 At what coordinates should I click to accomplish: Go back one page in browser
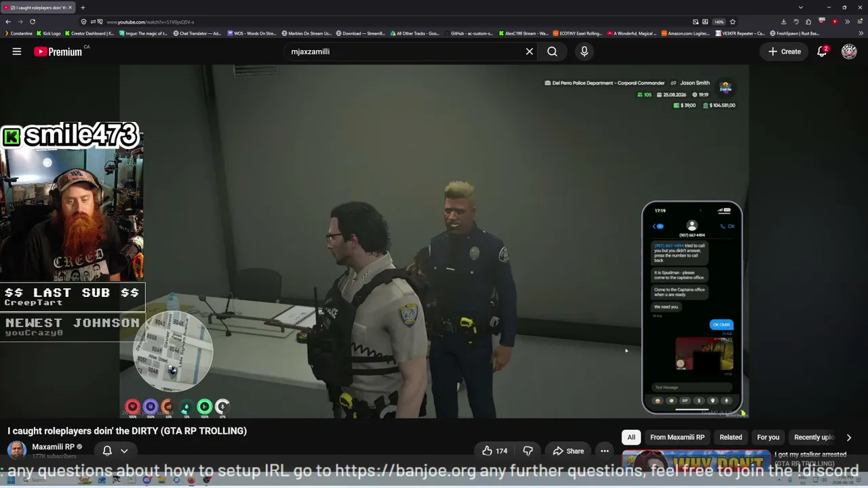[x=8, y=22]
